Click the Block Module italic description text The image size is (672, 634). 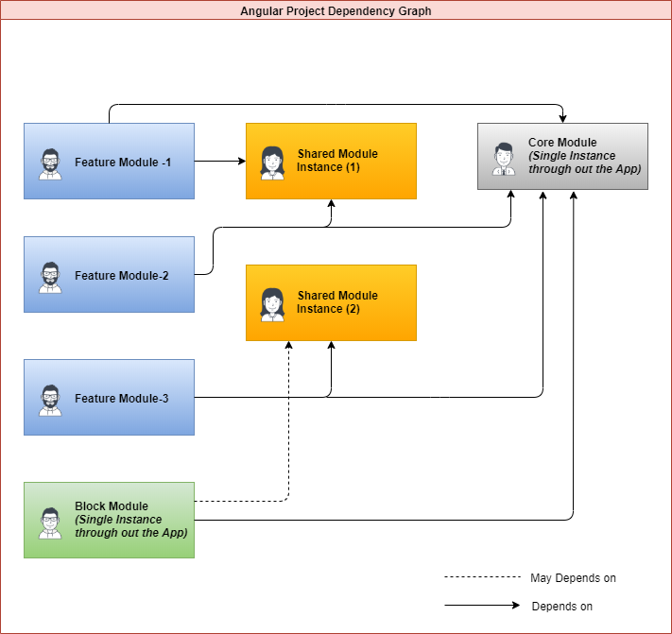[130, 526]
